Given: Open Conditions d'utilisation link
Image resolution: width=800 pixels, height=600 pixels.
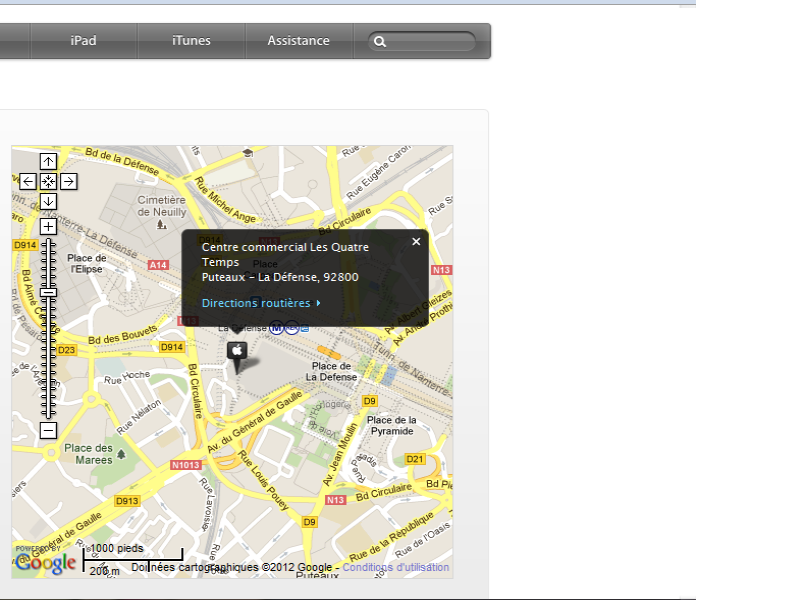Looking at the screenshot, I should click(395, 567).
